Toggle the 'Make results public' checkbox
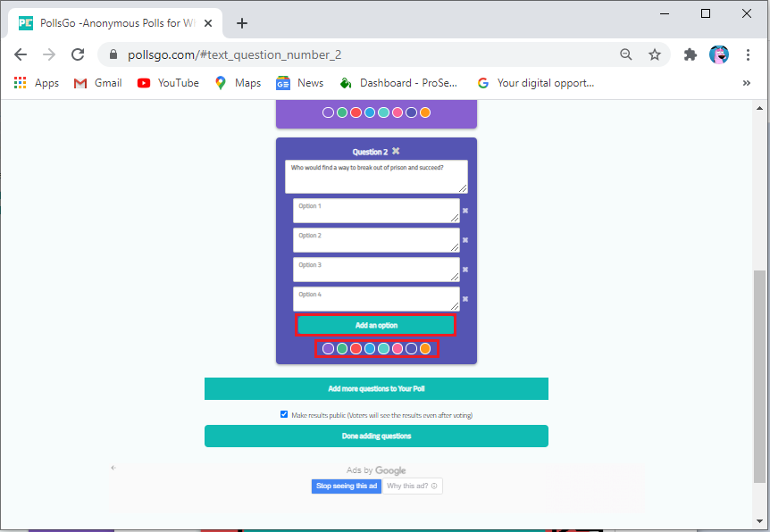This screenshot has height=532, width=770. click(x=284, y=414)
